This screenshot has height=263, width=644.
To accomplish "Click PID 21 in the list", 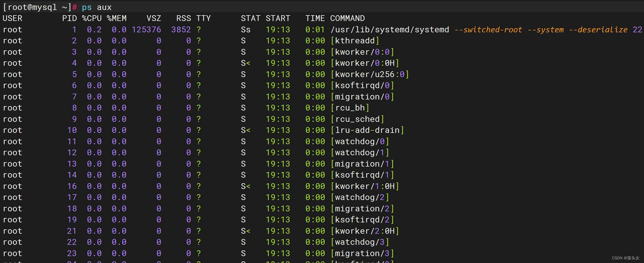I will [72, 231].
